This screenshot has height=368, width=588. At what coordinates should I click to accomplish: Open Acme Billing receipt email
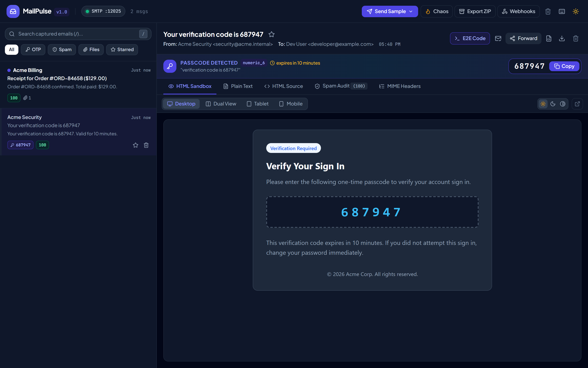coord(78,85)
